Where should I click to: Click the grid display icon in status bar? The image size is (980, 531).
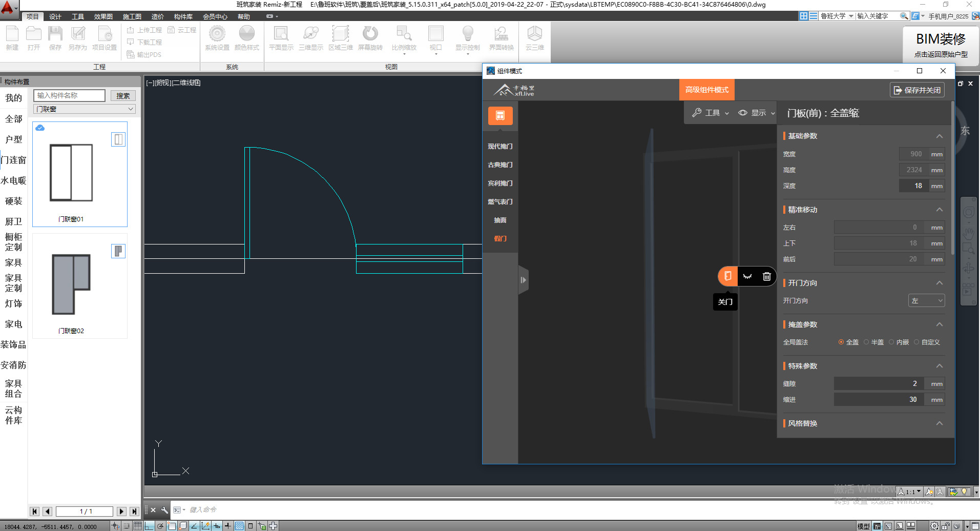click(138, 526)
